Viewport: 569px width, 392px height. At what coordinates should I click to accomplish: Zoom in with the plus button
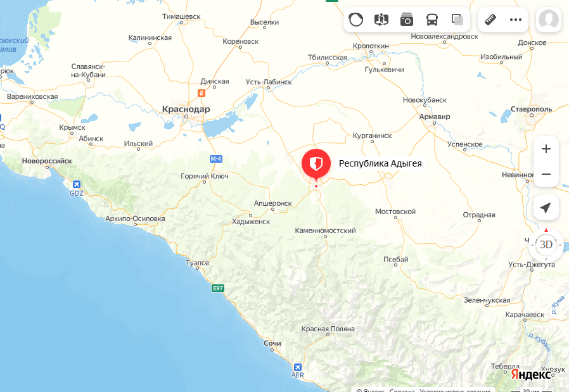(x=546, y=149)
